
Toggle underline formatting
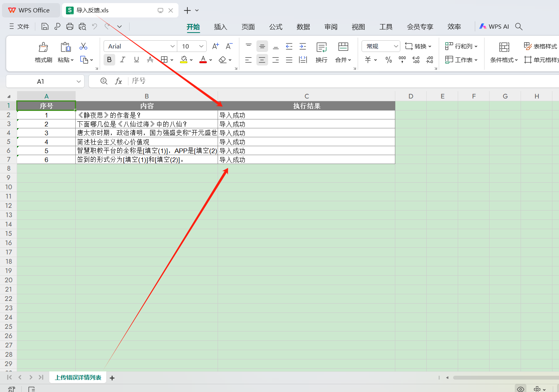(136, 59)
